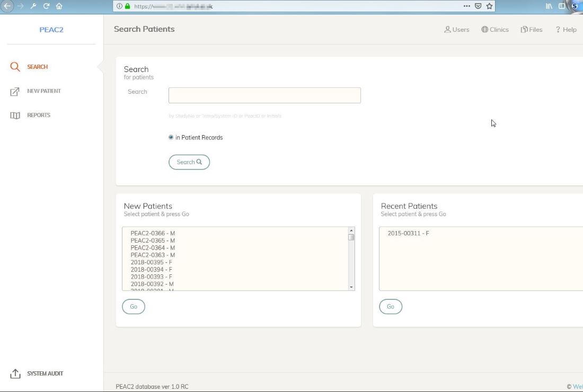
Task: Open the wrench tools icon
Action: (33, 6)
